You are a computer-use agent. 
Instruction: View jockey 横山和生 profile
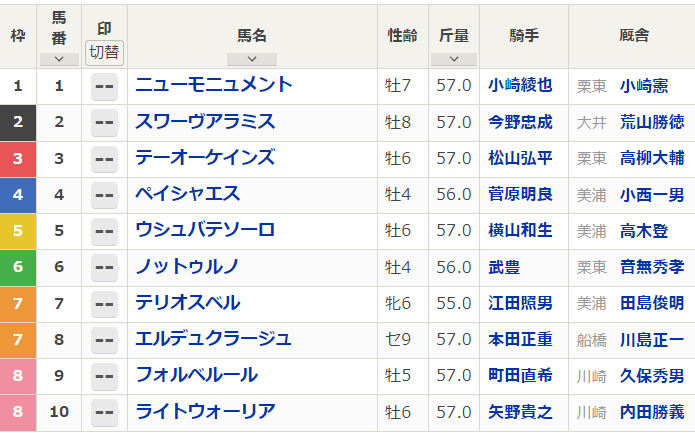[520, 231]
